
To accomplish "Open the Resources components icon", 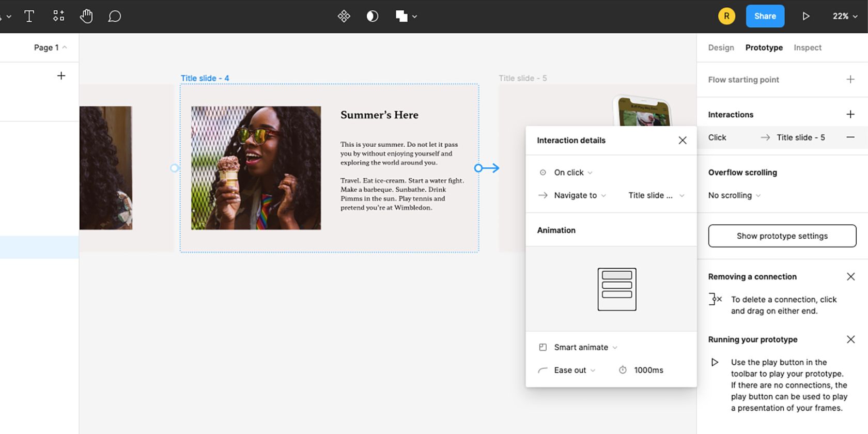I will click(59, 17).
